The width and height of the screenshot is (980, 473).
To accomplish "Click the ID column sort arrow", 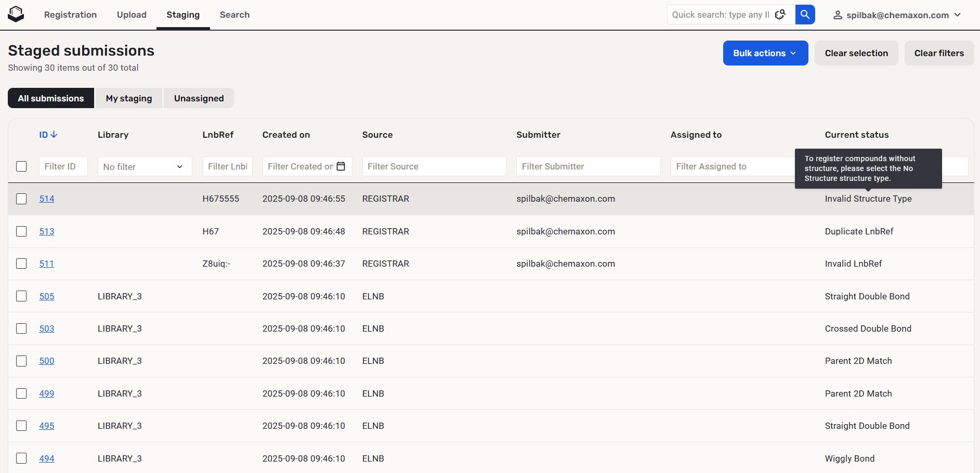I will coord(54,135).
